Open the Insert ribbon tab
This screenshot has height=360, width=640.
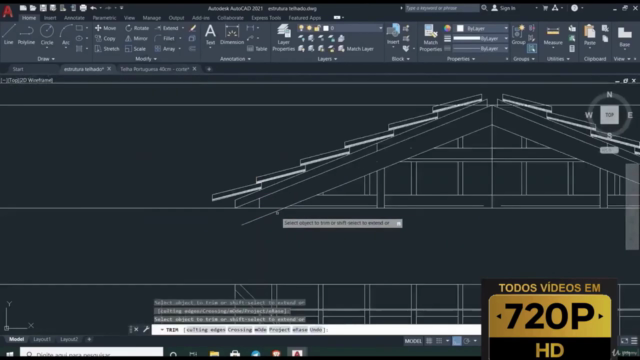tap(50, 18)
